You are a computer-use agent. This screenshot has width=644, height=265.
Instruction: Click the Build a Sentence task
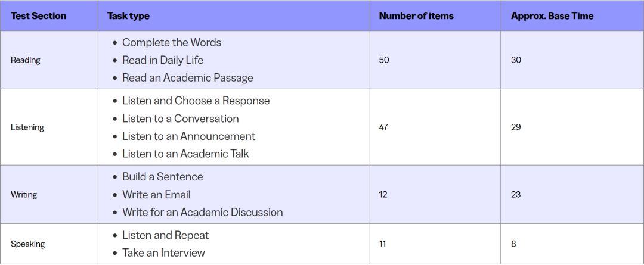coord(163,177)
